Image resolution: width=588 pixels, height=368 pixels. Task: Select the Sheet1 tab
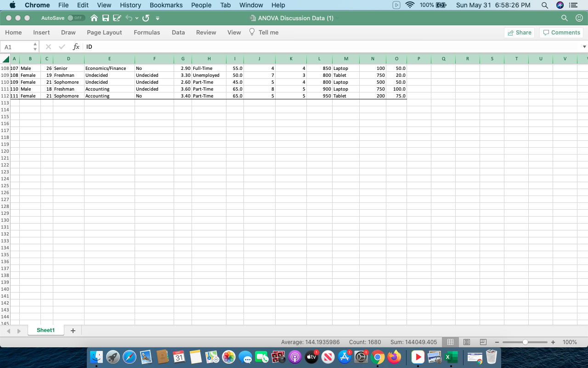pos(45,330)
